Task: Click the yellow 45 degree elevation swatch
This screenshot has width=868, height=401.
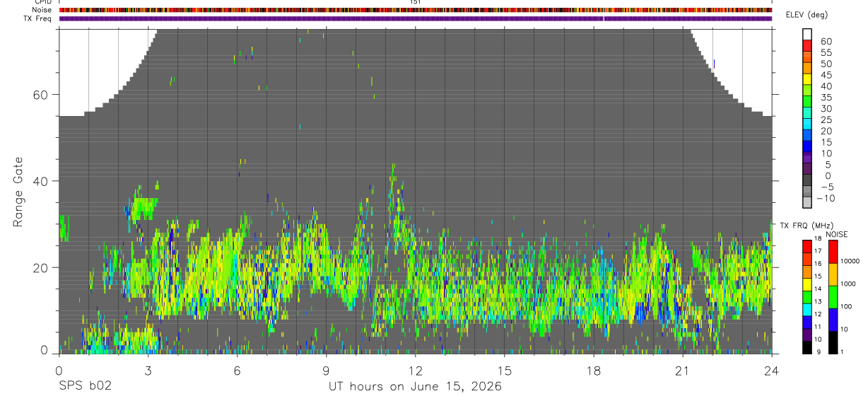Action: (807, 79)
